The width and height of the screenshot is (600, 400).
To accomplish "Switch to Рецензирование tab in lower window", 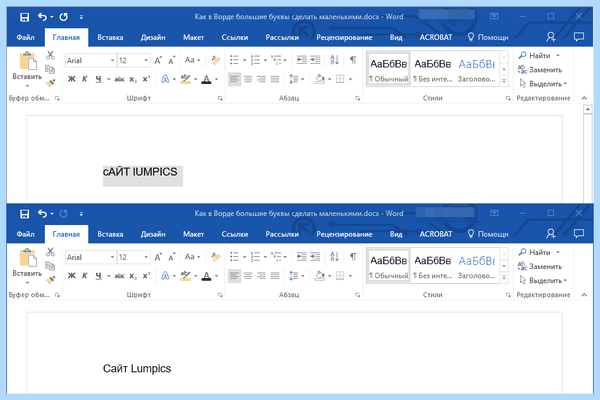I will [x=344, y=234].
